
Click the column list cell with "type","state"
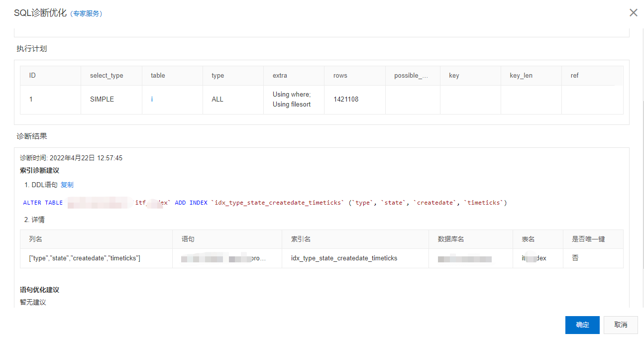85,258
